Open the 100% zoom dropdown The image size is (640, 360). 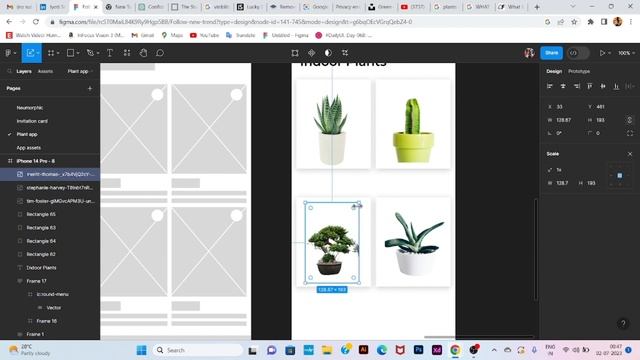coord(626,53)
